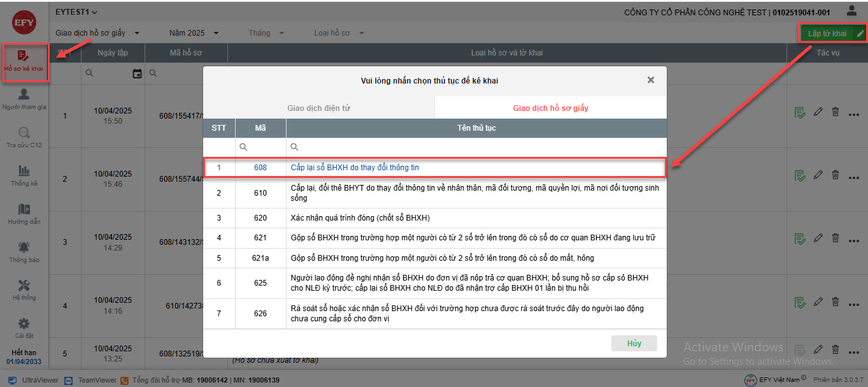868x387 pixels.
Task: Switch to the Giao dịch điện tử tab
Action: point(318,108)
